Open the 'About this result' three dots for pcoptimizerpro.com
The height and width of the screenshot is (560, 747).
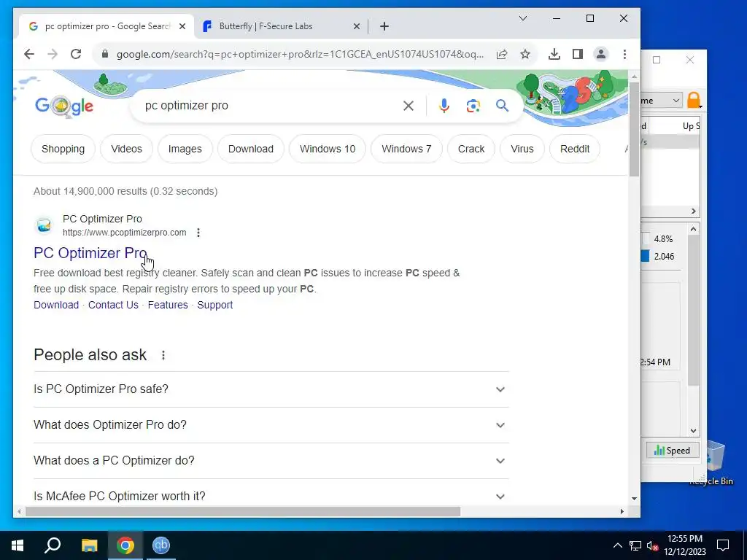[198, 233]
